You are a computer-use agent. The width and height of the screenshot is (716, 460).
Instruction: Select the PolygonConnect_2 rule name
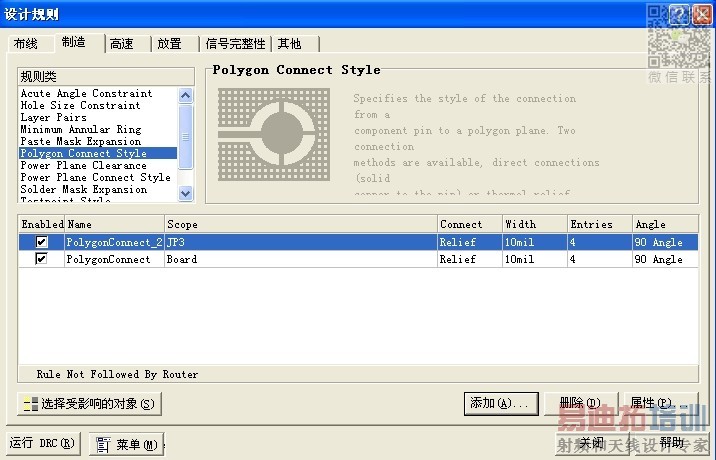114,242
